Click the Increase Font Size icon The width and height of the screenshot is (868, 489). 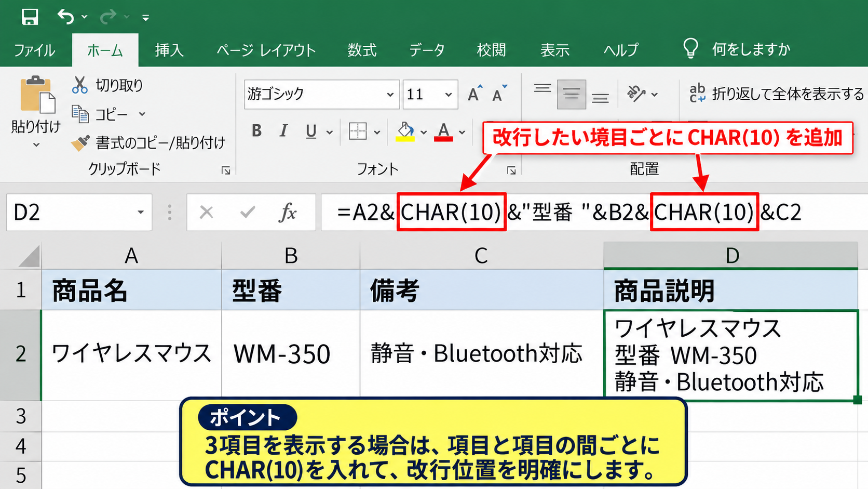click(474, 94)
